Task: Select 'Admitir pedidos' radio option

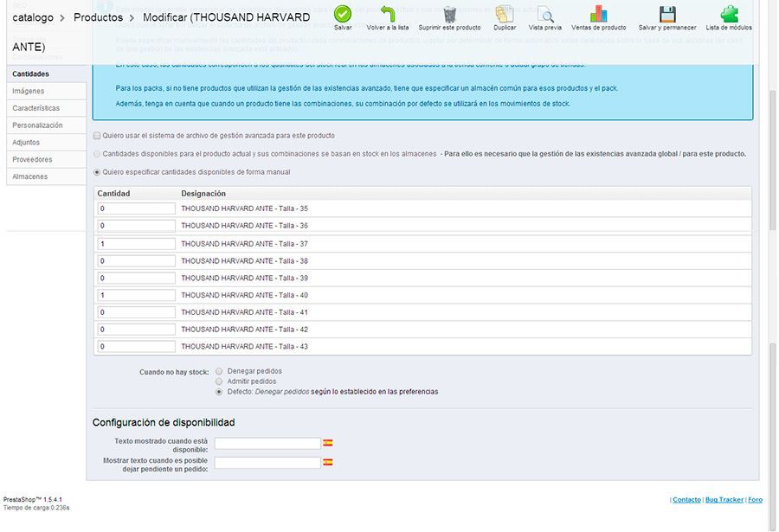Action: [x=219, y=381]
